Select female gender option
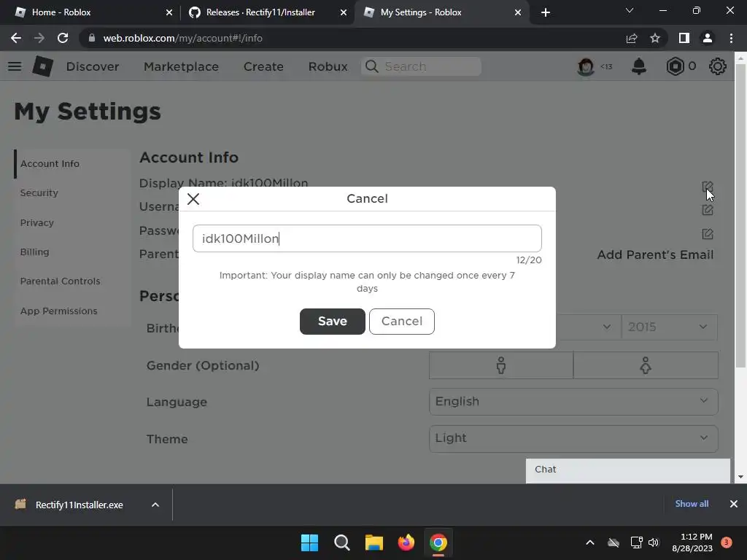The image size is (747, 560). (x=646, y=366)
